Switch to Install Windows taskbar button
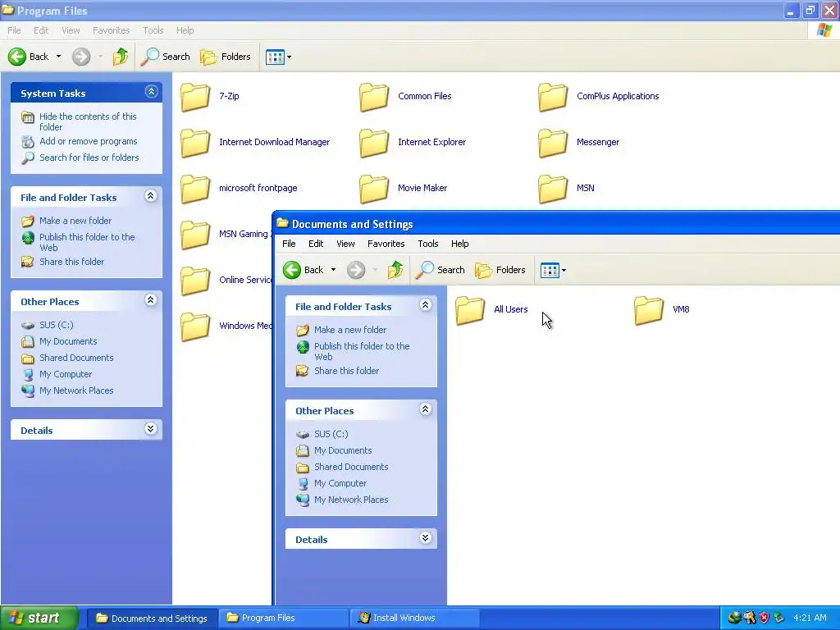Image resolution: width=840 pixels, height=630 pixels. [414, 619]
